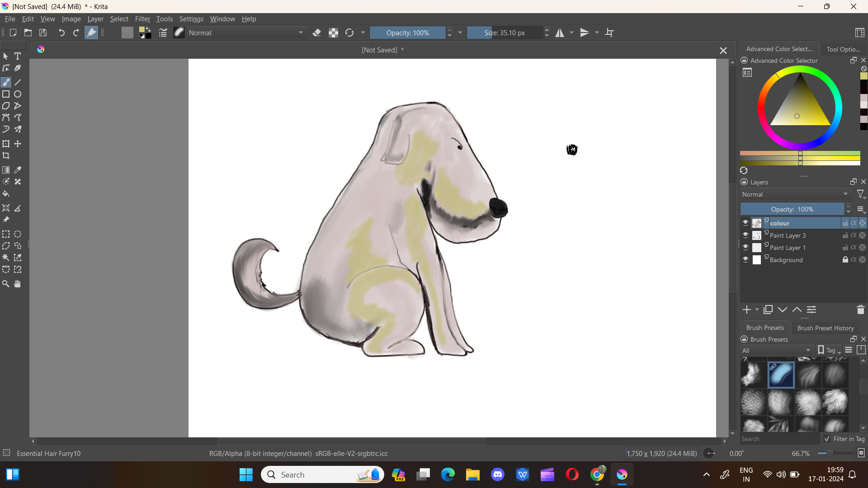
Task: Switch to Brush Preset History tab
Action: 825,328
